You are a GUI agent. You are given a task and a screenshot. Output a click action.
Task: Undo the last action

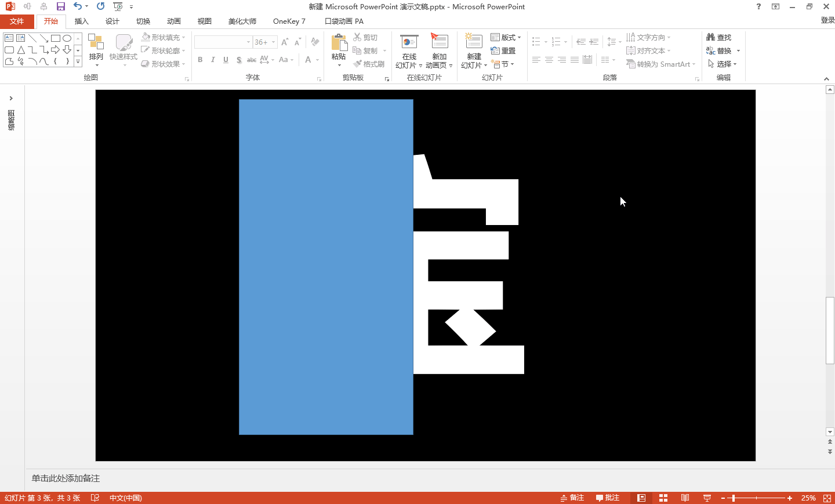[x=78, y=6]
